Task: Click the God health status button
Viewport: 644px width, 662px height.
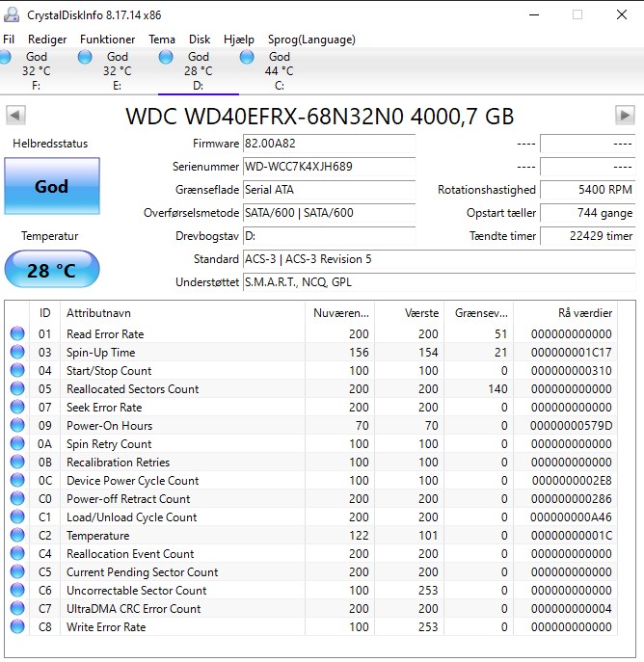Action: [52, 186]
